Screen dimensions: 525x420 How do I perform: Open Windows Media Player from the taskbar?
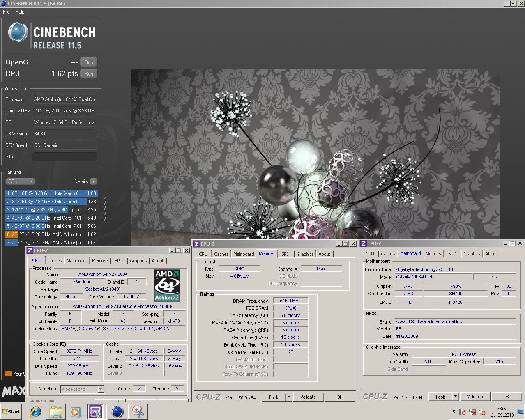click(76, 412)
